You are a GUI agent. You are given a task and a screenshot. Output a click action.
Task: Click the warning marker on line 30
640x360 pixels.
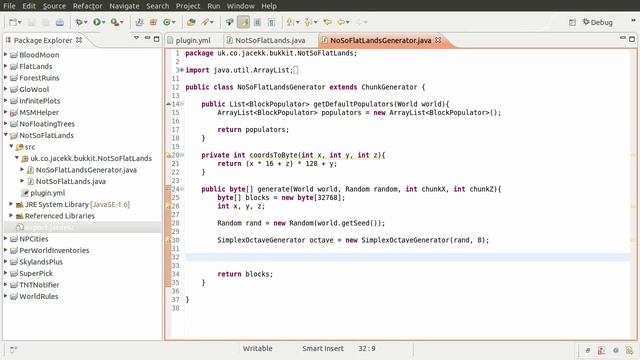(x=168, y=240)
